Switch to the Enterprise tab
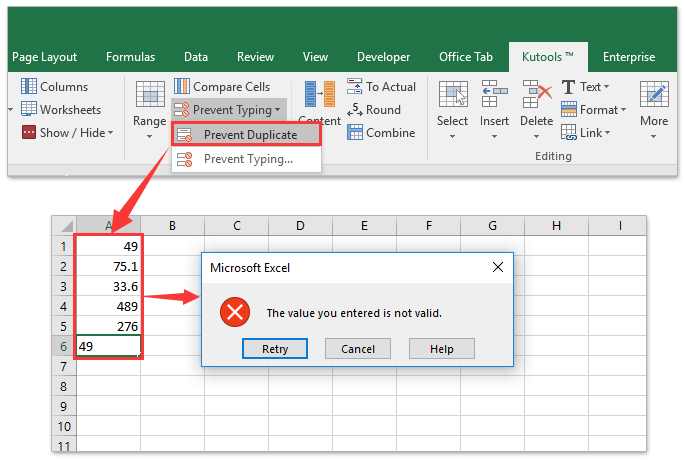This screenshot has width=685, height=460. [629, 57]
